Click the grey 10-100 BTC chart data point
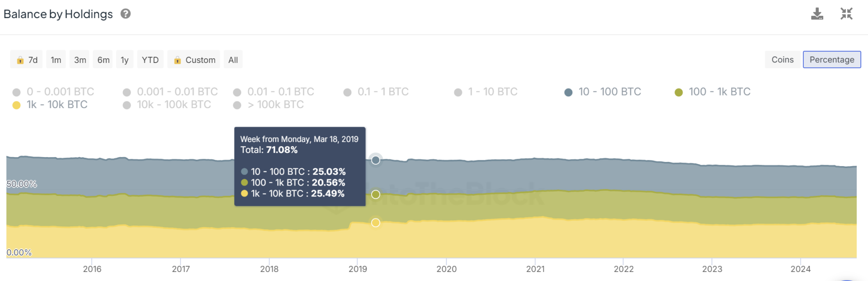Screen dimensions: 868x281 point(375,160)
